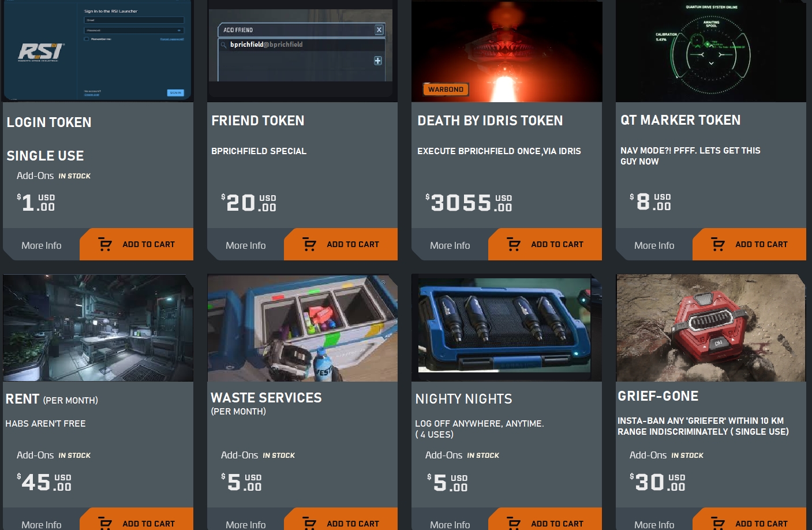Add Friend Token to cart
Image resolution: width=812 pixels, height=530 pixels.
coord(341,244)
